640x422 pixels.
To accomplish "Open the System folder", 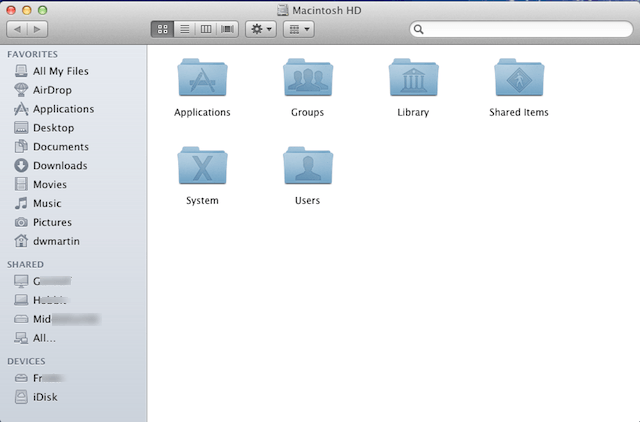I will pos(202,166).
